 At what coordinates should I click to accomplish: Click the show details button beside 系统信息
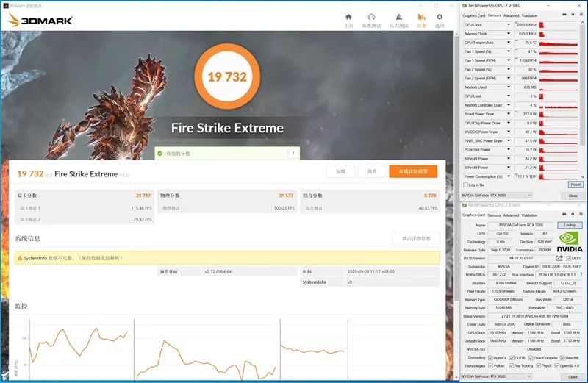[x=416, y=239]
